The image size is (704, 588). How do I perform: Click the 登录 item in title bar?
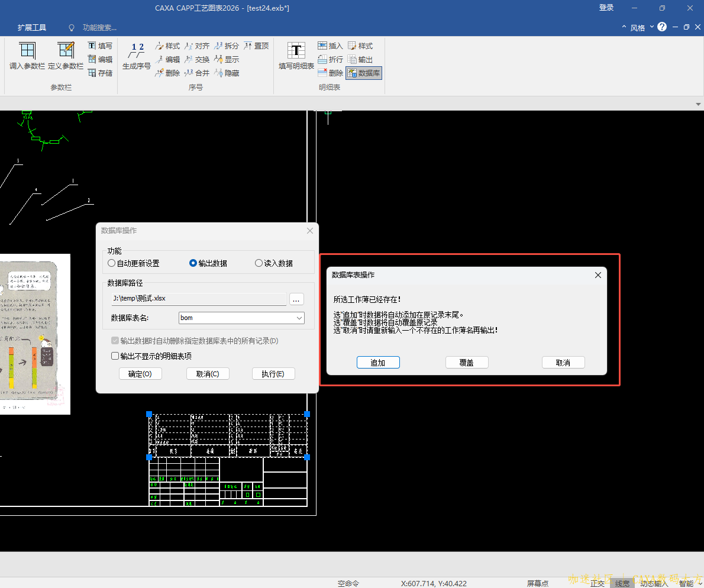(x=606, y=8)
